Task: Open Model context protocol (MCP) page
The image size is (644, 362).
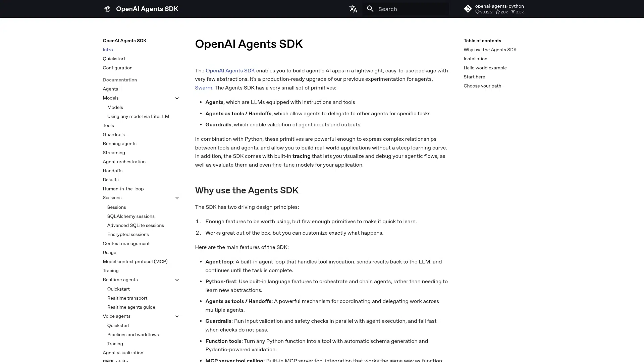Action: click(x=135, y=261)
